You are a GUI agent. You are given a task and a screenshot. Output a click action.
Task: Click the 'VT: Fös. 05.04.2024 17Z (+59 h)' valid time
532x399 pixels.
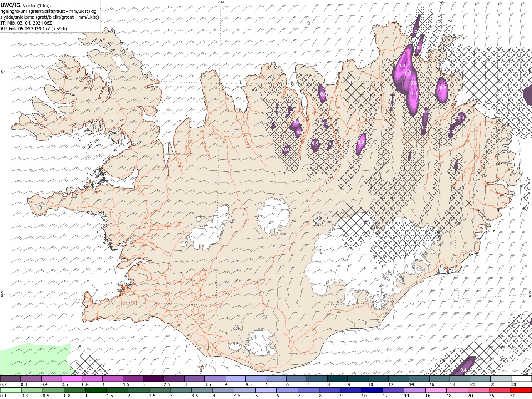coord(34,29)
